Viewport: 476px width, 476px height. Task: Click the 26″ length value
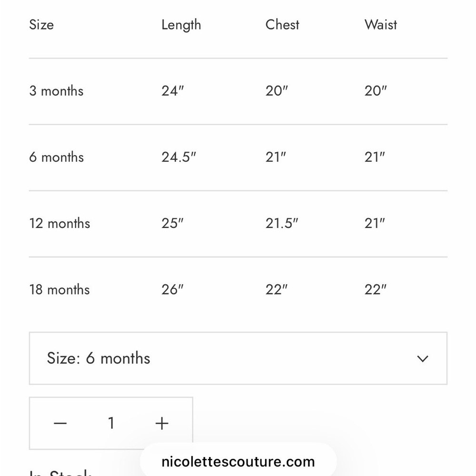[x=172, y=289]
